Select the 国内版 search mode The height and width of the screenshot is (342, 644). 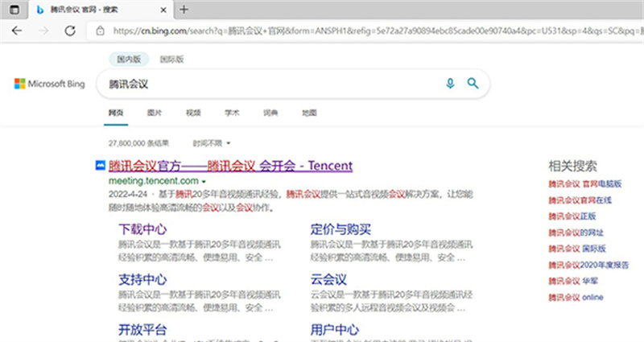point(129,59)
